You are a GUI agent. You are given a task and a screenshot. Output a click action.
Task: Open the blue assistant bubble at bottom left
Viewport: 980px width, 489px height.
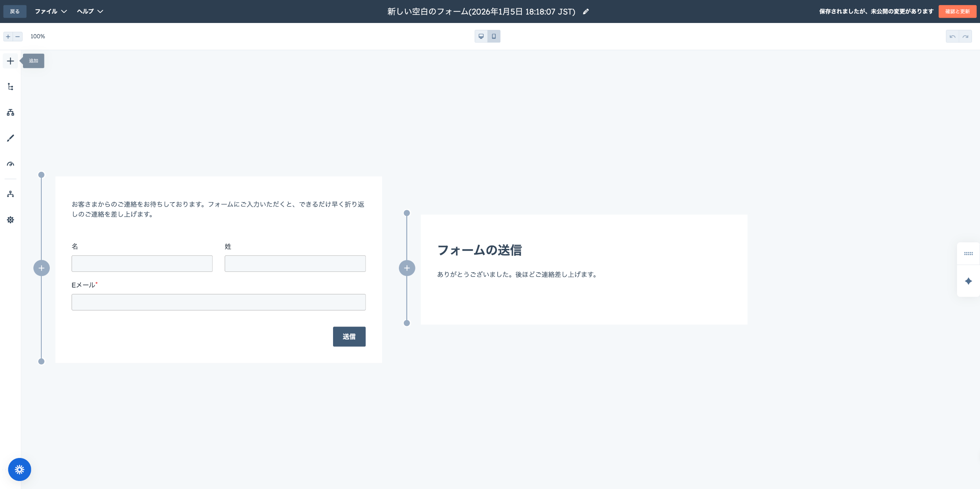click(20, 469)
